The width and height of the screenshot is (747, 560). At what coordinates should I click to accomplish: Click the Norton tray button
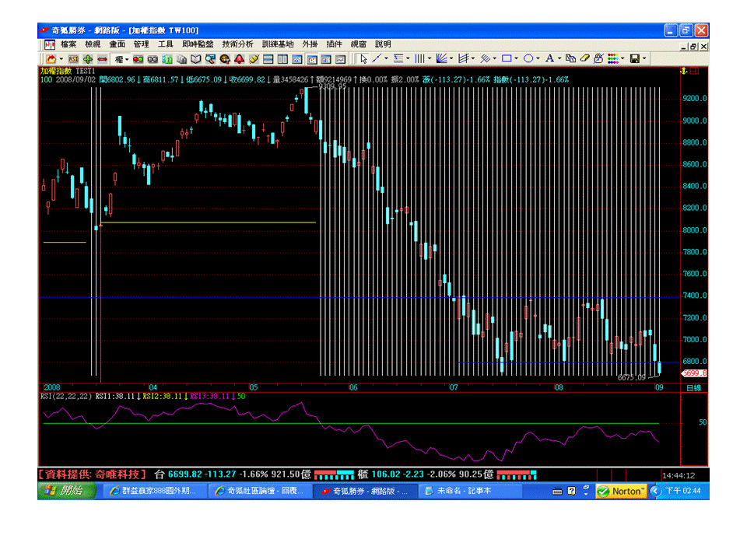(x=621, y=491)
